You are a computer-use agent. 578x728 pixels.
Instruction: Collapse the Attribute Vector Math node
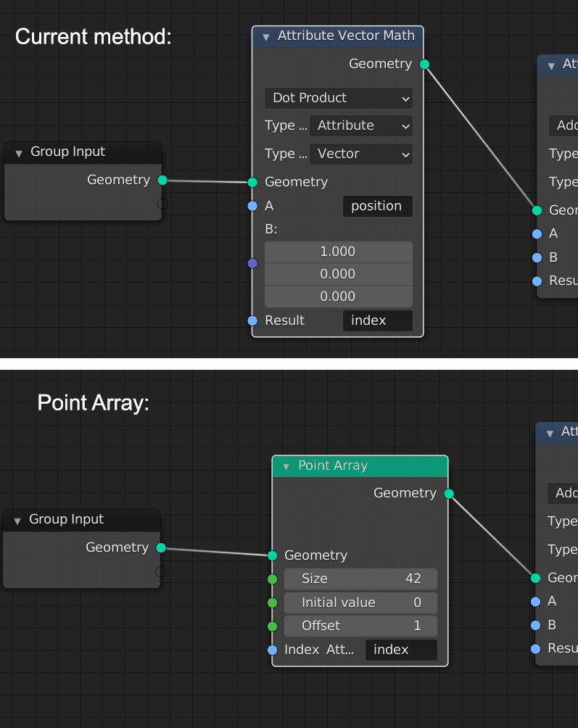click(x=266, y=37)
